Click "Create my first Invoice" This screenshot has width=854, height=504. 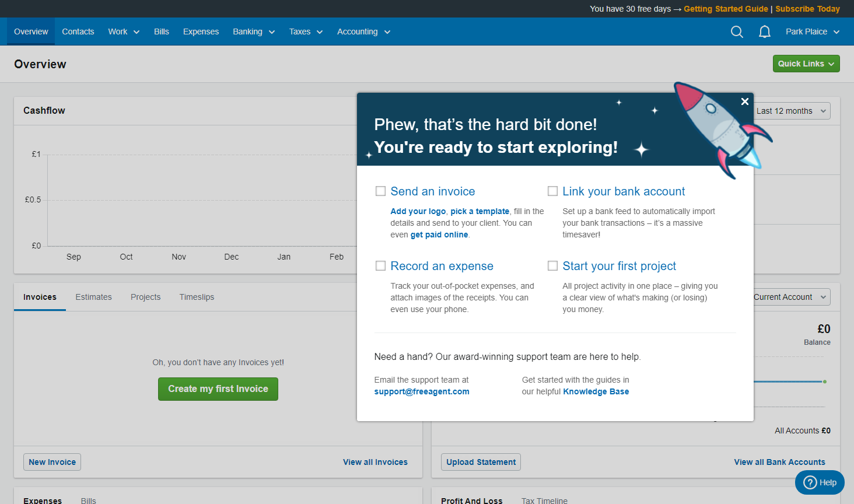click(x=218, y=389)
